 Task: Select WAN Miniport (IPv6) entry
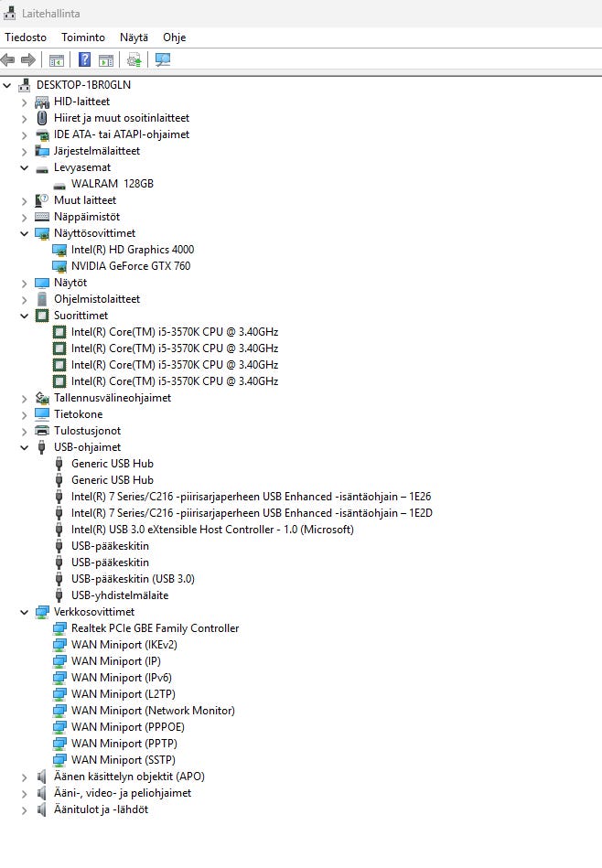click(x=122, y=678)
